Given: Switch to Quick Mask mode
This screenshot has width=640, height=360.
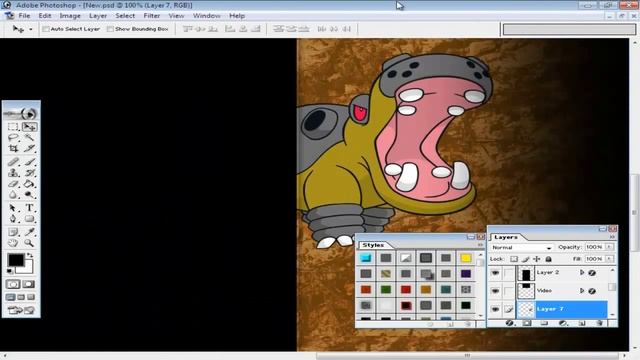Looking at the screenshot, I should click(x=29, y=284).
